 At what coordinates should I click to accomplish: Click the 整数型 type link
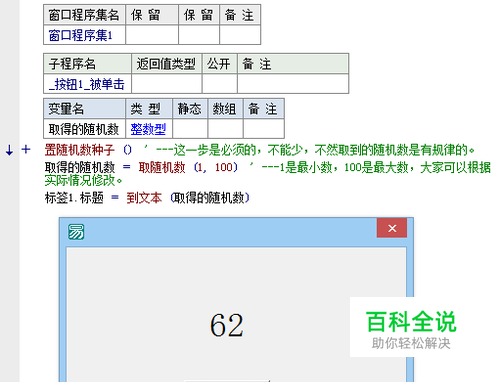point(148,129)
